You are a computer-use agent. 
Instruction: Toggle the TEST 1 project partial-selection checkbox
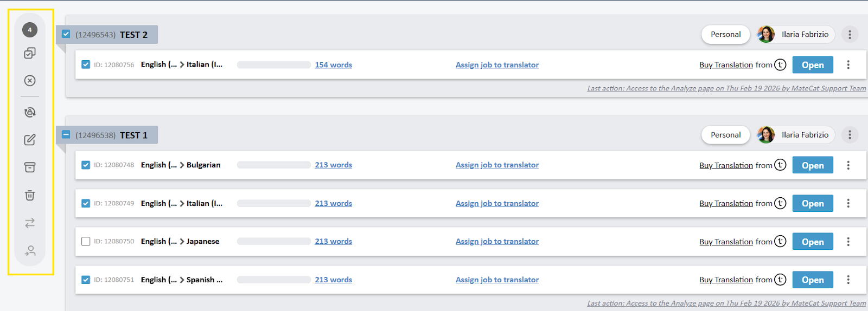tap(66, 134)
